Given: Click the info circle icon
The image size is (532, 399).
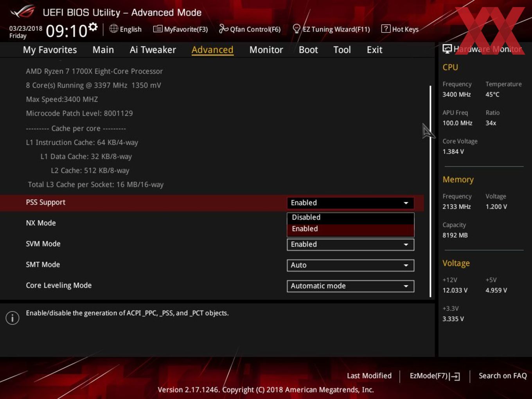Looking at the screenshot, I should point(13,318).
